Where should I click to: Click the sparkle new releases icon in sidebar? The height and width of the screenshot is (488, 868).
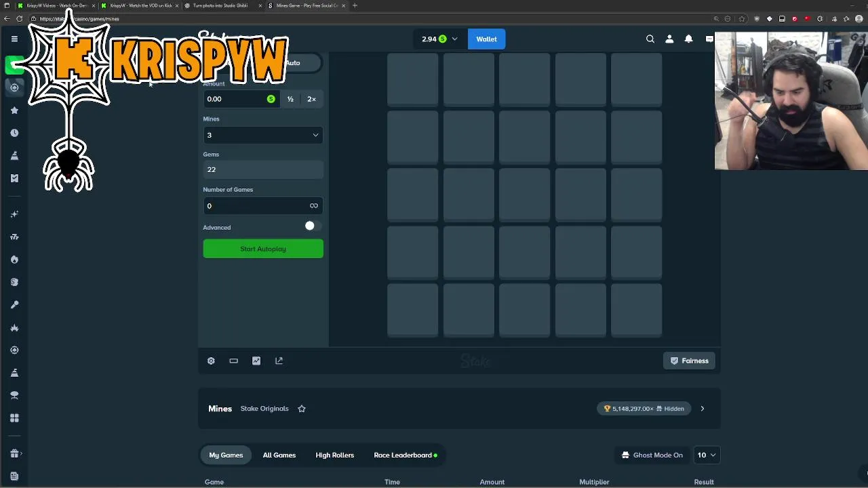coord(14,214)
